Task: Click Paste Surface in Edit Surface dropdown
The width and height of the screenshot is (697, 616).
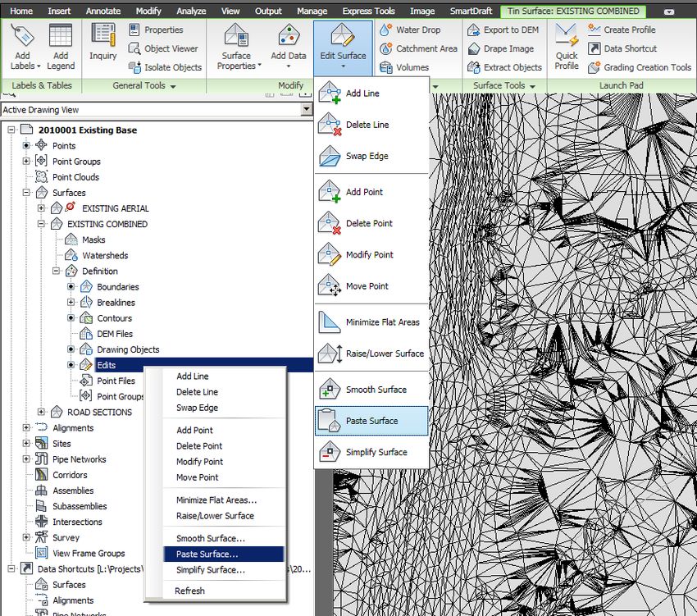Action: coord(371,421)
